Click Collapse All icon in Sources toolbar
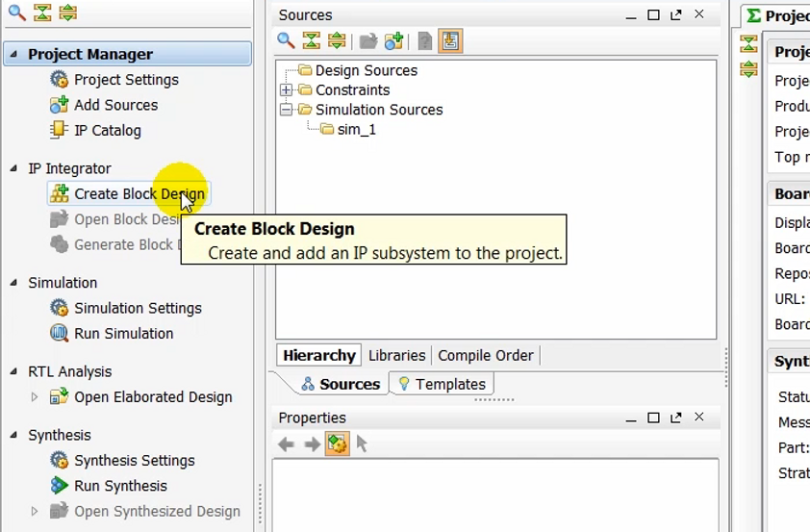 click(x=312, y=40)
